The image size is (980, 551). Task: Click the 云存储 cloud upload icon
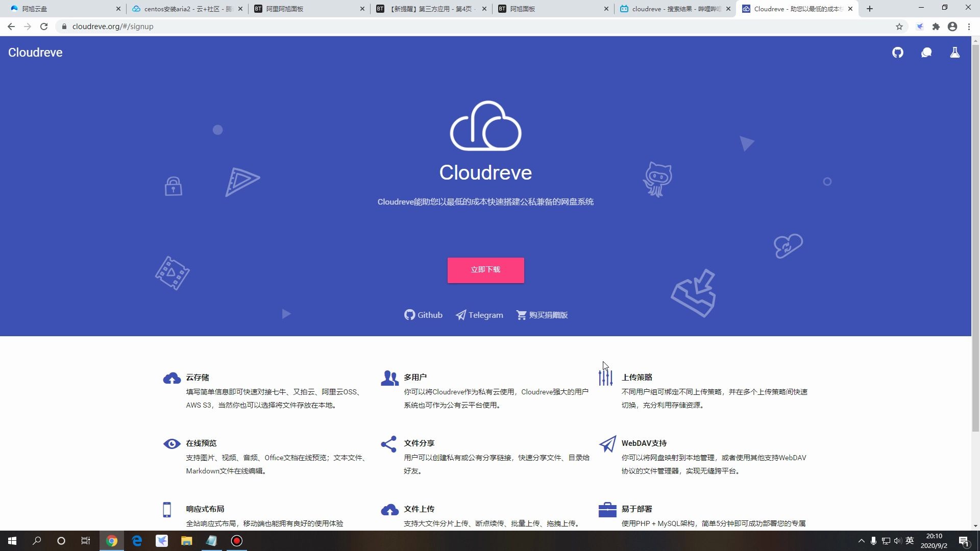click(x=171, y=378)
